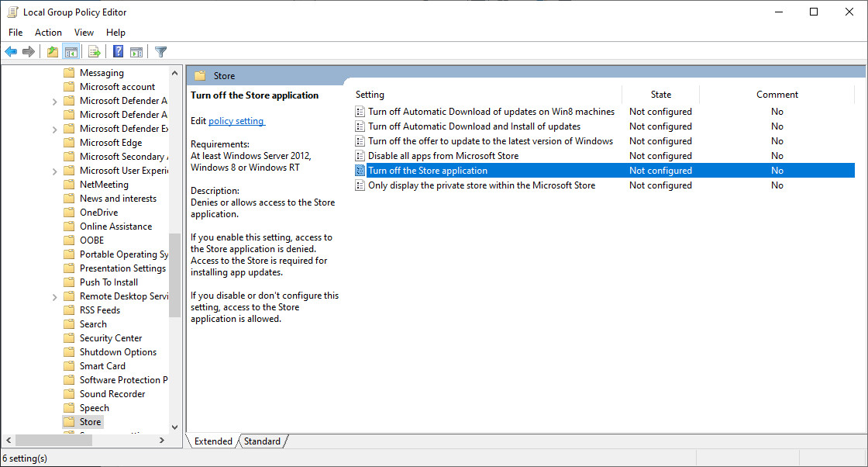Toggle the Show/Hide Console Tree icon
The height and width of the screenshot is (467, 868).
[x=71, y=51]
